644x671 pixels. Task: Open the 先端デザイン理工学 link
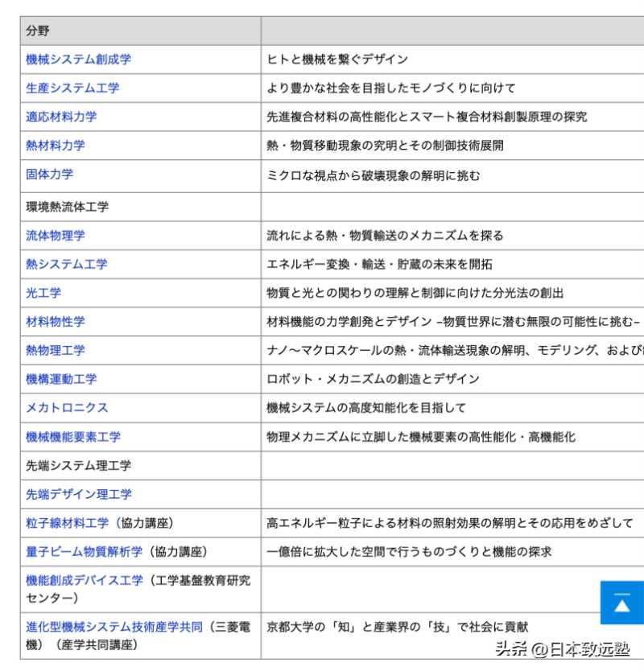[x=79, y=494]
